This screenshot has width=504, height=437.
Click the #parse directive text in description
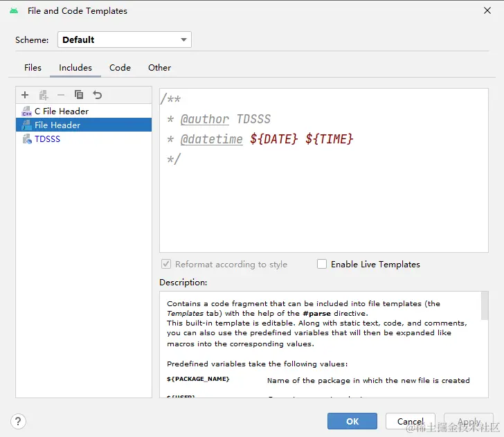[316, 314]
